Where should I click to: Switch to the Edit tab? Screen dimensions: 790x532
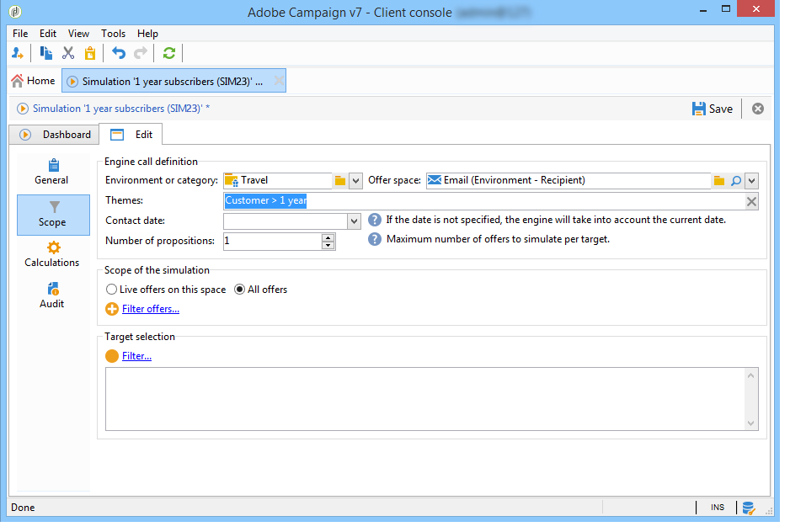point(131,135)
